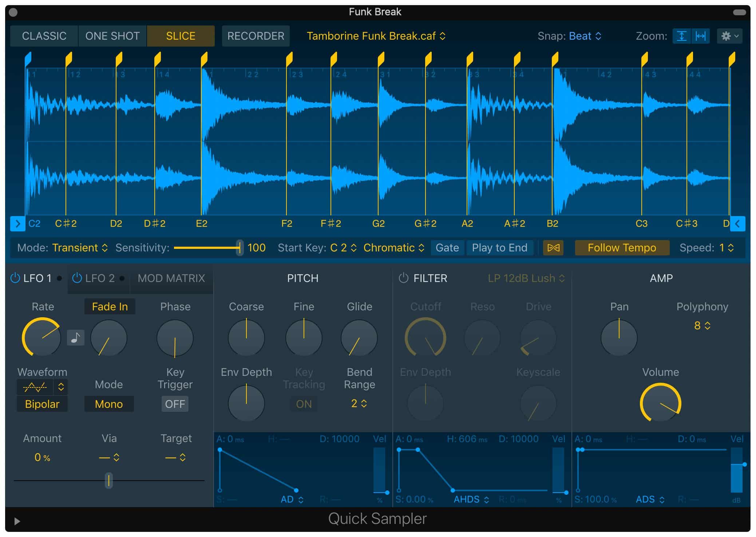Enable Follow Tempo

tap(622, 248)
